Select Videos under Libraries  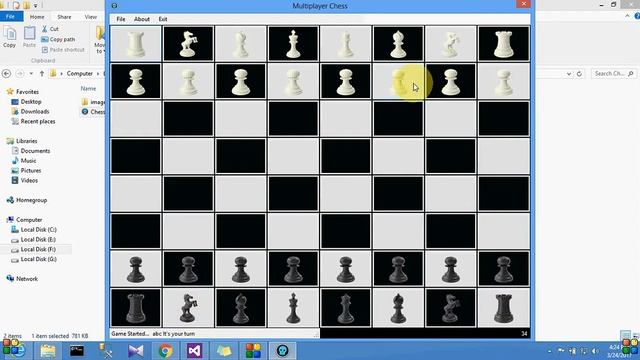(25, 180)
